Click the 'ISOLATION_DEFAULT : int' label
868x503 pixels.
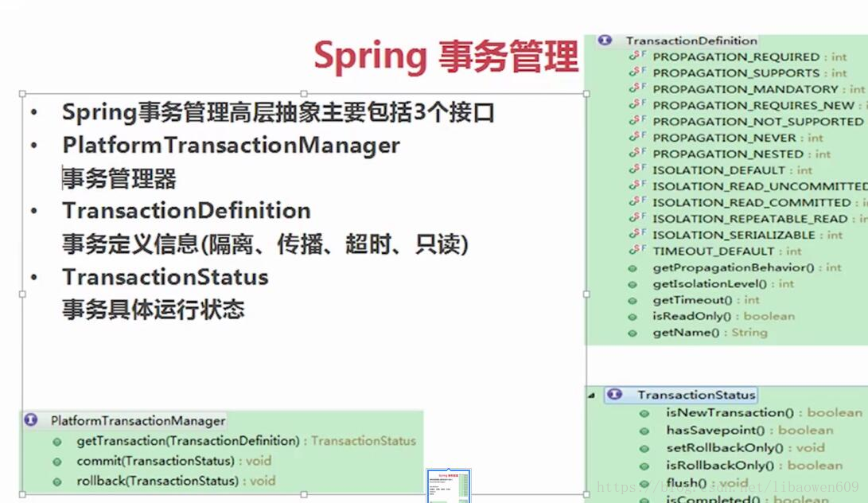[x=732, y=170]
